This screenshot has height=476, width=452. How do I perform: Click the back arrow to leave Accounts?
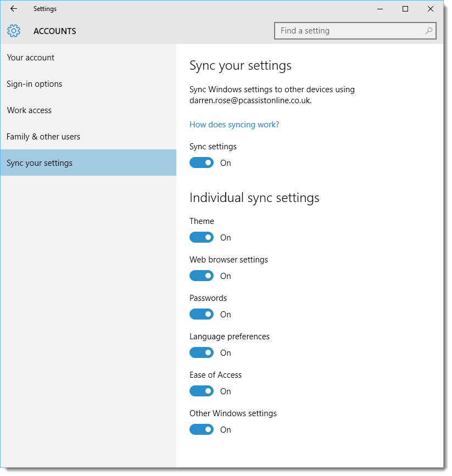coord(13,9)
